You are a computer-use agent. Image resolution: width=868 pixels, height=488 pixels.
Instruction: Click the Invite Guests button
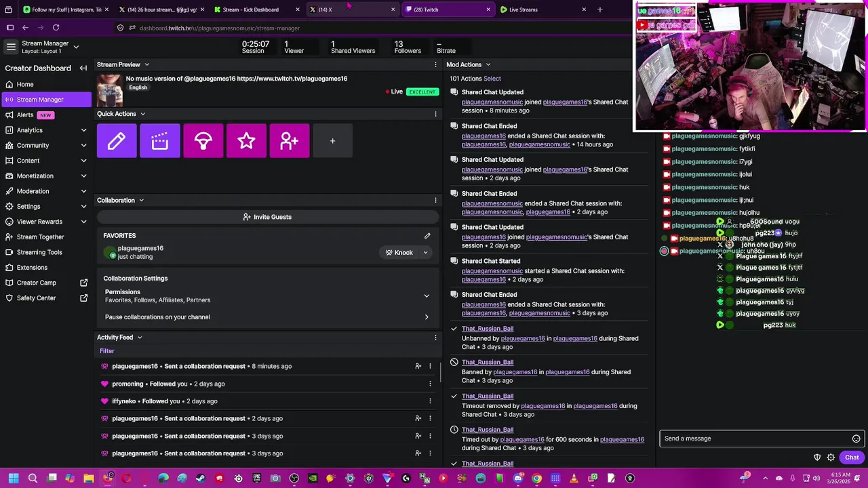pos(267,217)
